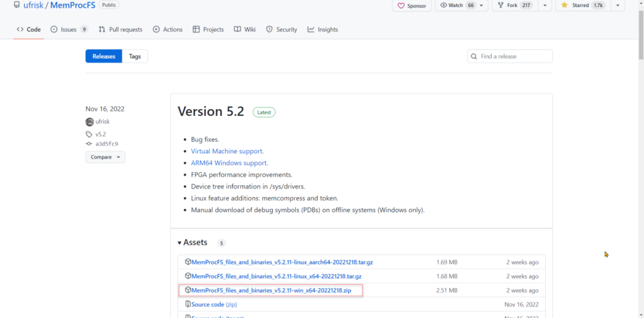Image resolution: width=644 pixels, height=318 pixels.
Task: Open the Starred lists dropdown arrow
Action: [x=618, y=5]
